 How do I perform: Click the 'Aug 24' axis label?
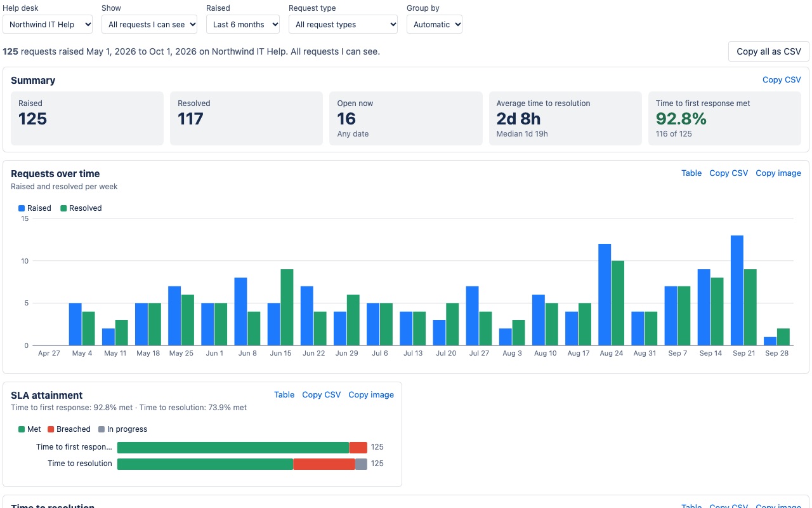[611, 353]
